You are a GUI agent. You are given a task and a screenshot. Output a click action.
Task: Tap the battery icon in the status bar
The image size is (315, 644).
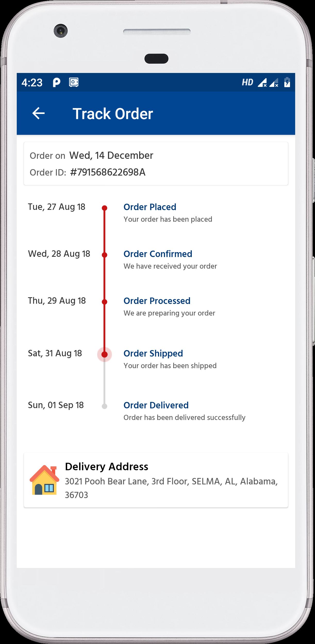coord(287,82)
